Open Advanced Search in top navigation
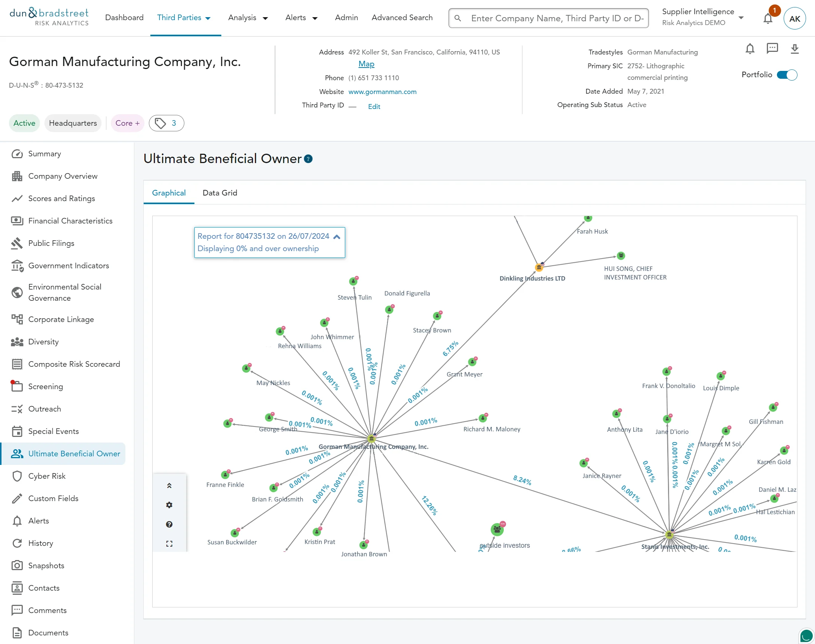Viewport: 815px width, 644px height. coord(402,18)
